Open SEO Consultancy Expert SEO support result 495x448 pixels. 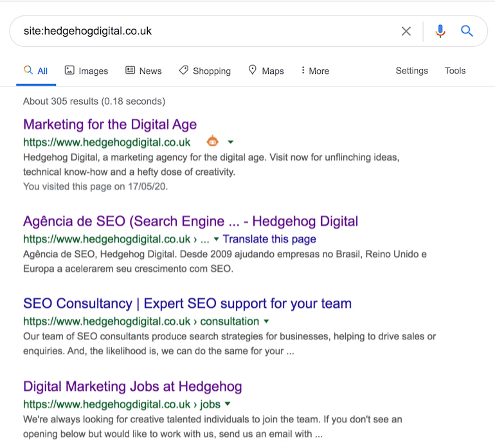(x=187, y=303)
